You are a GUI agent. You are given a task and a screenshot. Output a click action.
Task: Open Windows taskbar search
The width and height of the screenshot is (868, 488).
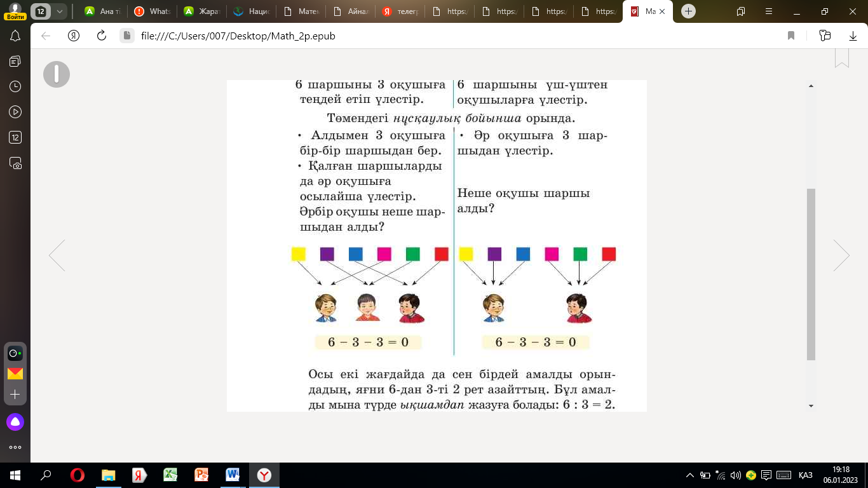46,475
